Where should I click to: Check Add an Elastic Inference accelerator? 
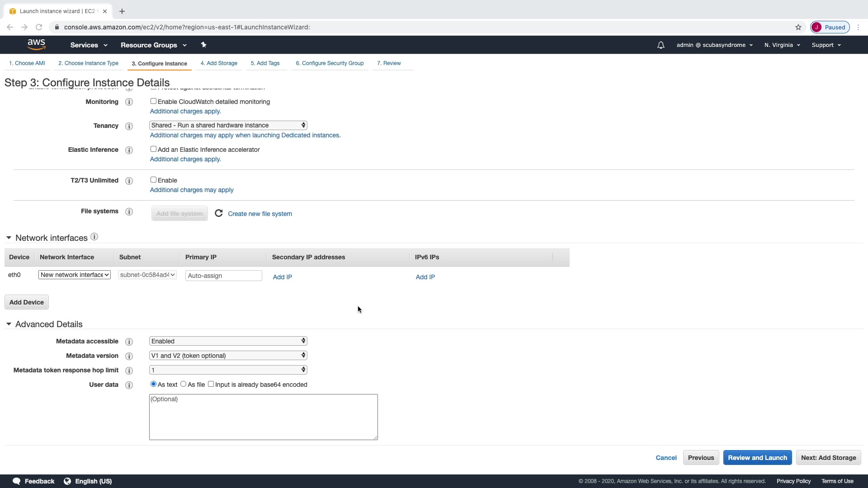click(x=153, y=149)
